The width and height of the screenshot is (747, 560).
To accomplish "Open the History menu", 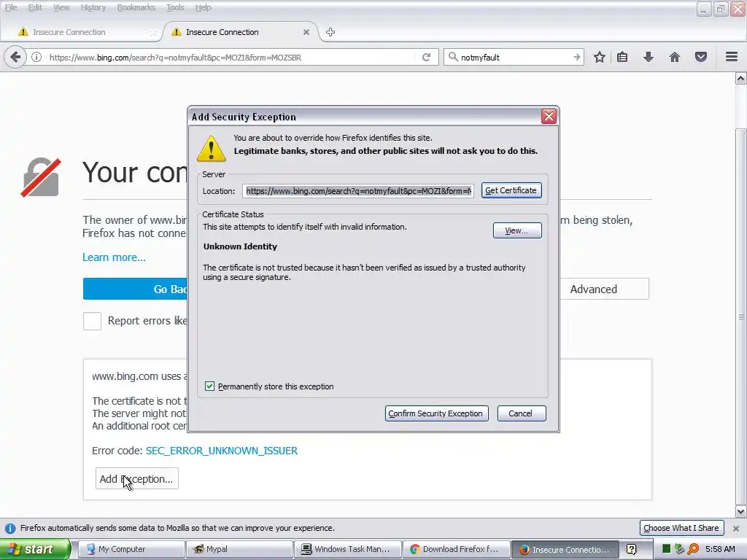I will [93, 7].
